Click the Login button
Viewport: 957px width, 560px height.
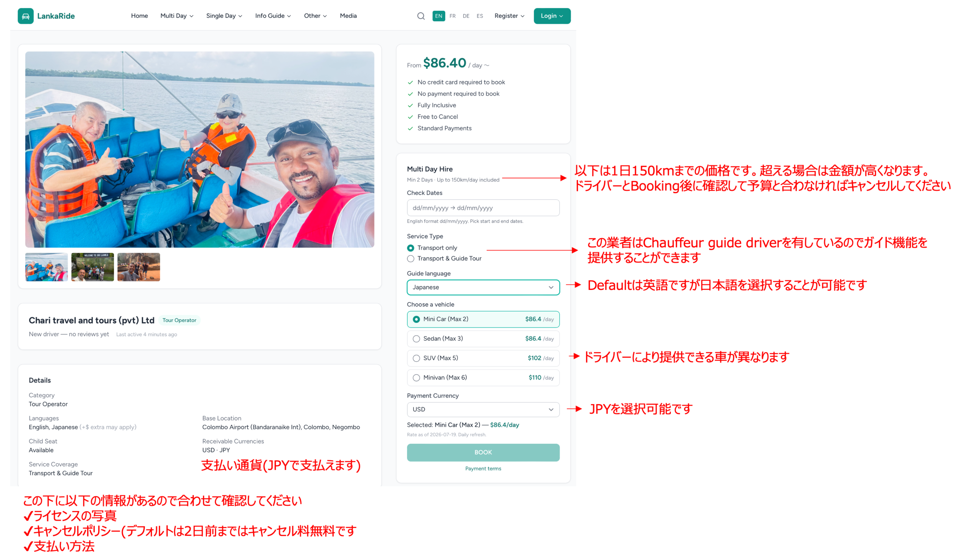click(x=552, y=16)
